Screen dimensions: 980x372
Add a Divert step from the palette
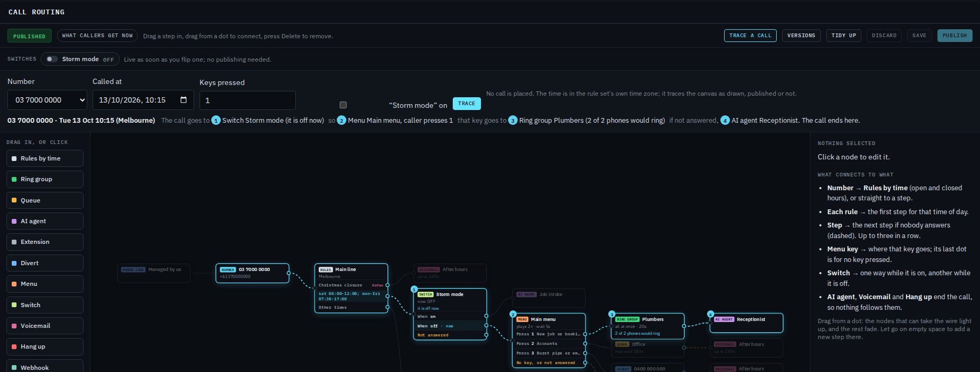click(x=45, y=263)
